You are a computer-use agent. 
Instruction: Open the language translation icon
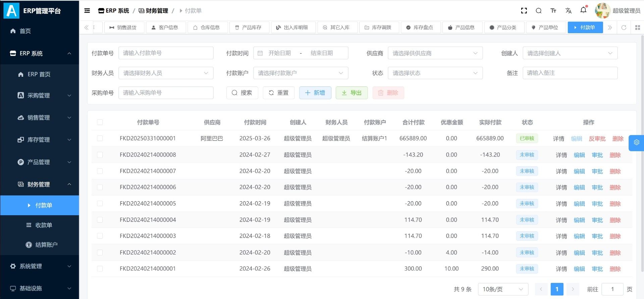[x=568, y=11]
